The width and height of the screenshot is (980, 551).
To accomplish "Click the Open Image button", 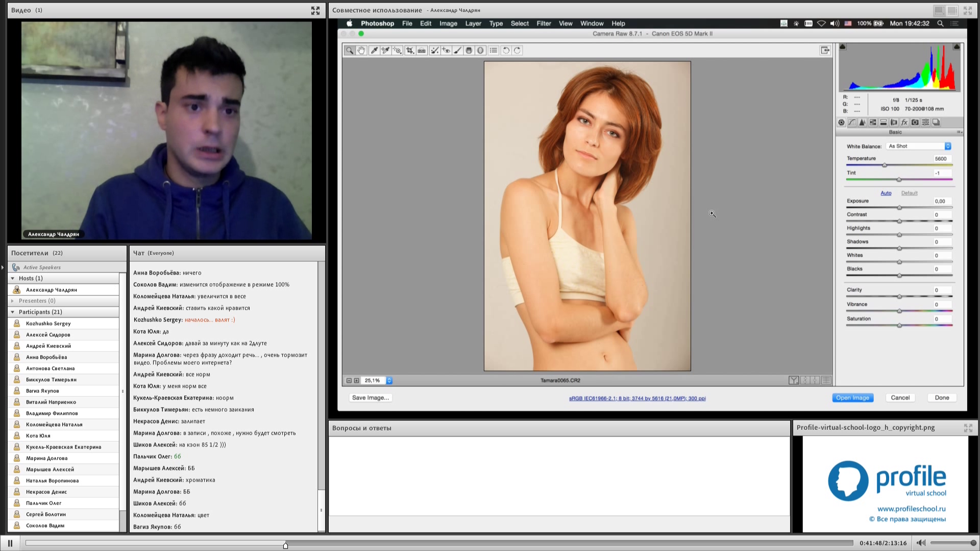I will pos(852,398).
